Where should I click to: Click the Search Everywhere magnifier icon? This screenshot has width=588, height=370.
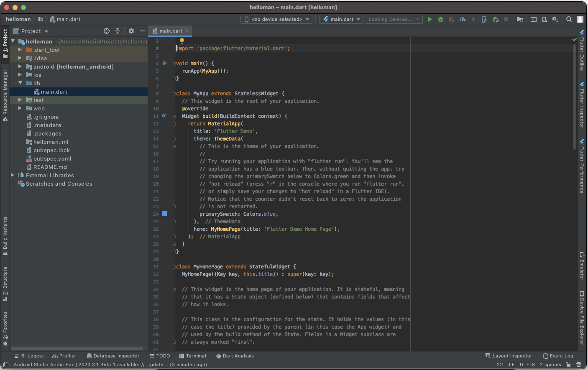click(569, 19)
